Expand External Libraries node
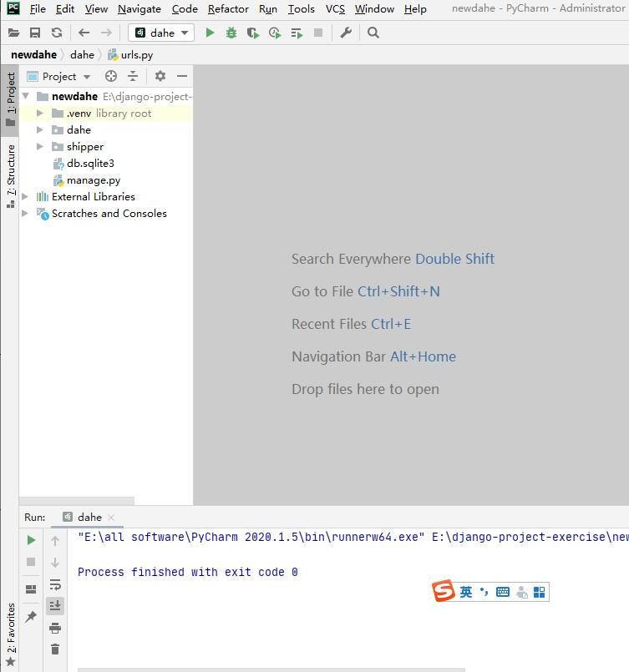The height and width of the screenshot is (672, 629). 25,197
